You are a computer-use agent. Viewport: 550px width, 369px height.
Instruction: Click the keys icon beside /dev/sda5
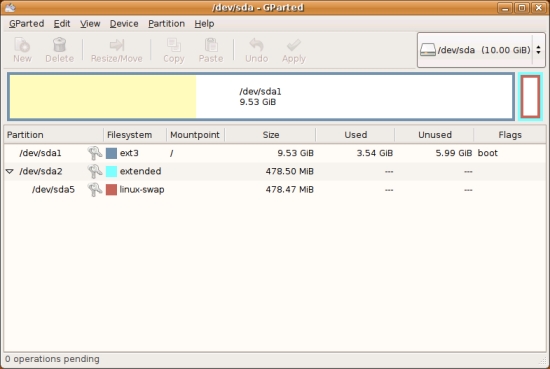coord(94,189)
